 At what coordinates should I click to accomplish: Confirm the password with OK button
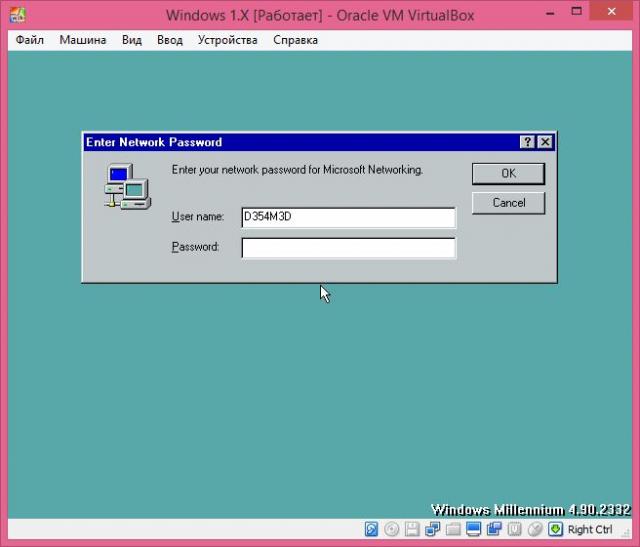pos(508,173)
